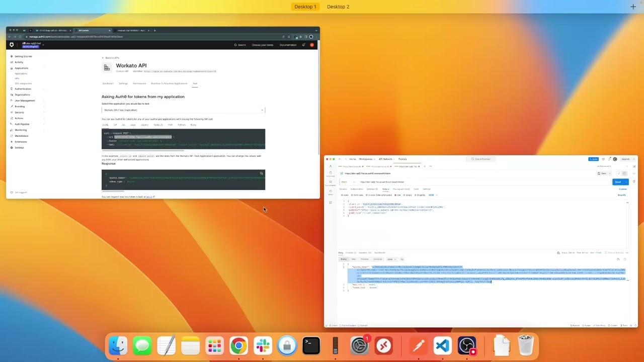
Task: Open the Documentation link in Auth0 header
Action: point(288,45)
